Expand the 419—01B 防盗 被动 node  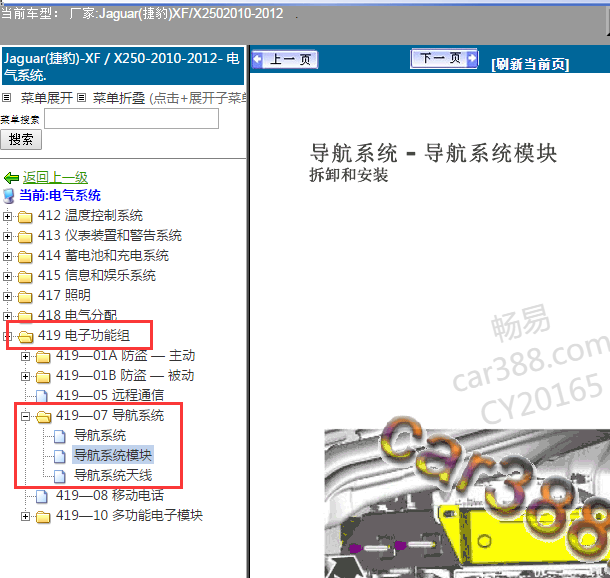[x=25, y=376]
